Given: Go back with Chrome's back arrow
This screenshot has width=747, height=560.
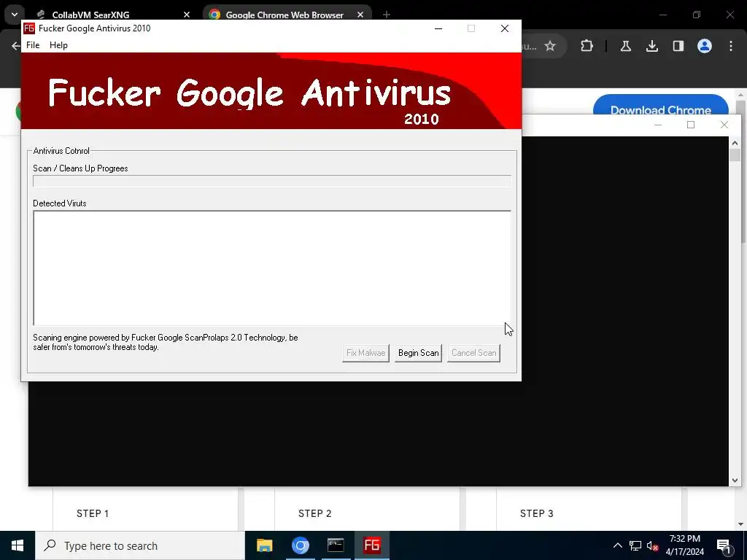Looking at the screenshot, I should (16, 46).
